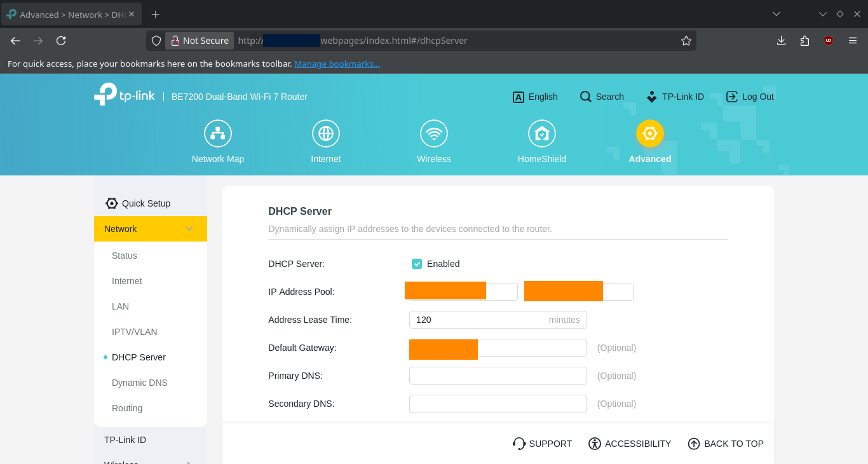Open the HomeShield icon
Viewport: 868px width, 464px height.
pos(542,133)
